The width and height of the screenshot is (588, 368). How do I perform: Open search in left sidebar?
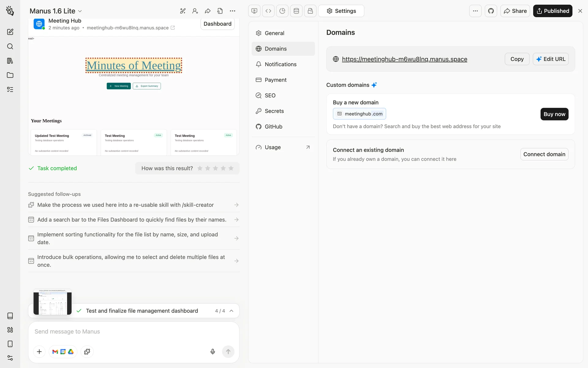pyautogui.click(x=10, y=46)
